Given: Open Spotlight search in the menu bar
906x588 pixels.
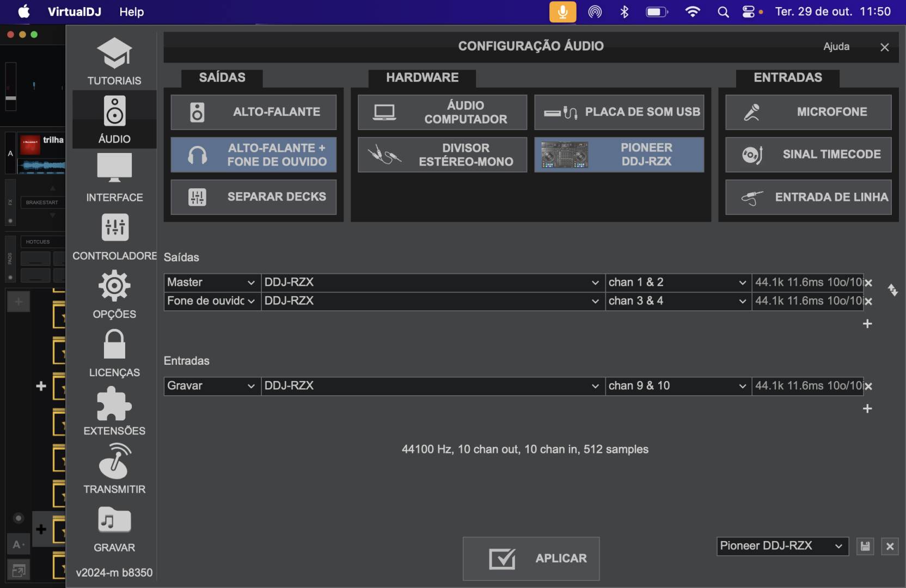Looking at the screenshot, I should click(x=723, y=12).
